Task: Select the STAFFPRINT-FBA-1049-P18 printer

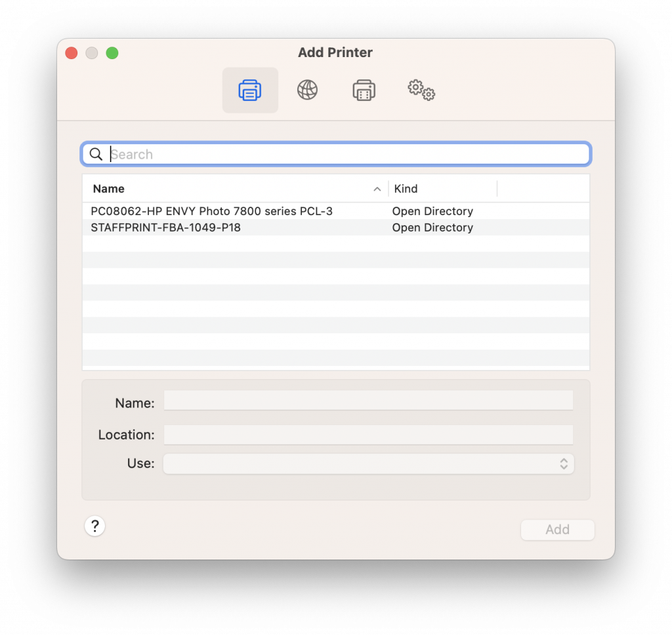Action: [166, 228]
